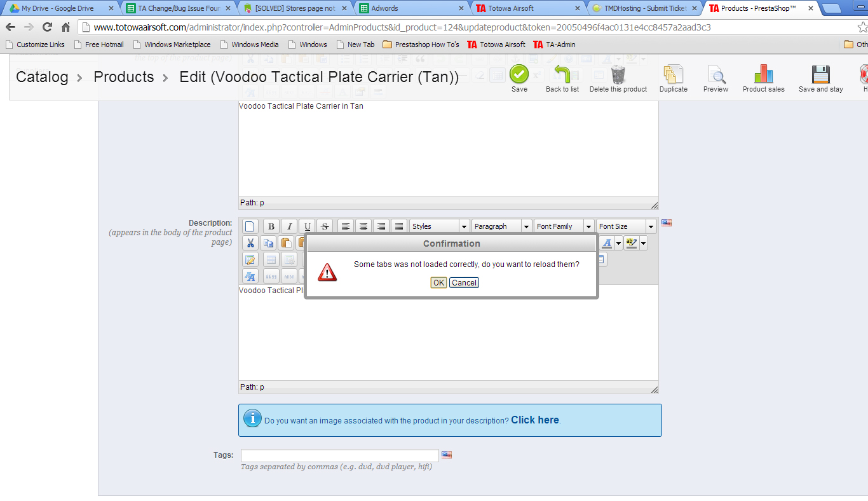Image resolution: width=868 pixels, height=501 pixels.
Task: Center-align text in Description editor
Action: pos(363,226)
